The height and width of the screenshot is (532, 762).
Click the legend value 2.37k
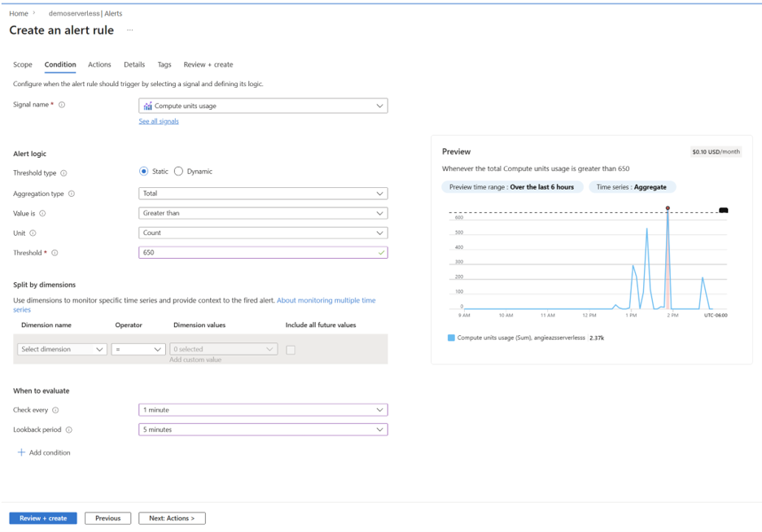click(x=597, y=338)
